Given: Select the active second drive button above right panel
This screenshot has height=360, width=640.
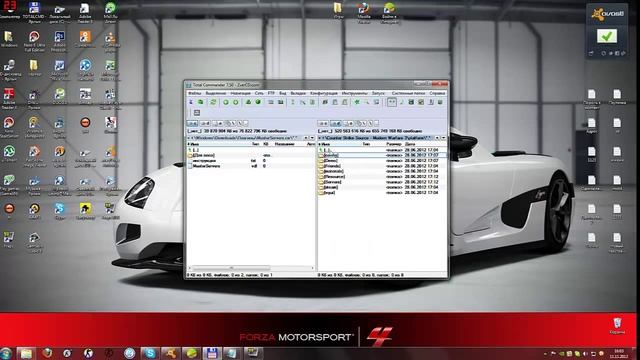Looking at the screenshot, I should point(336,123).
